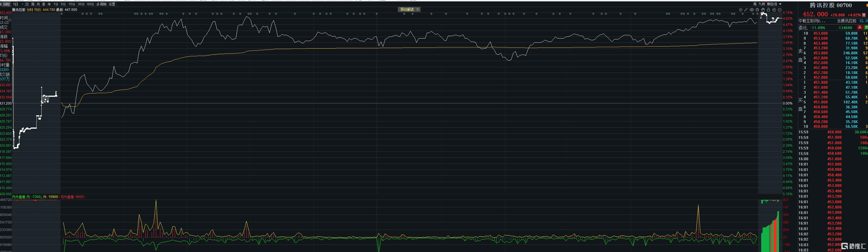Toggle the eye visibility icon
This screenshot has width=868, height=252.
tap(752, 10)
